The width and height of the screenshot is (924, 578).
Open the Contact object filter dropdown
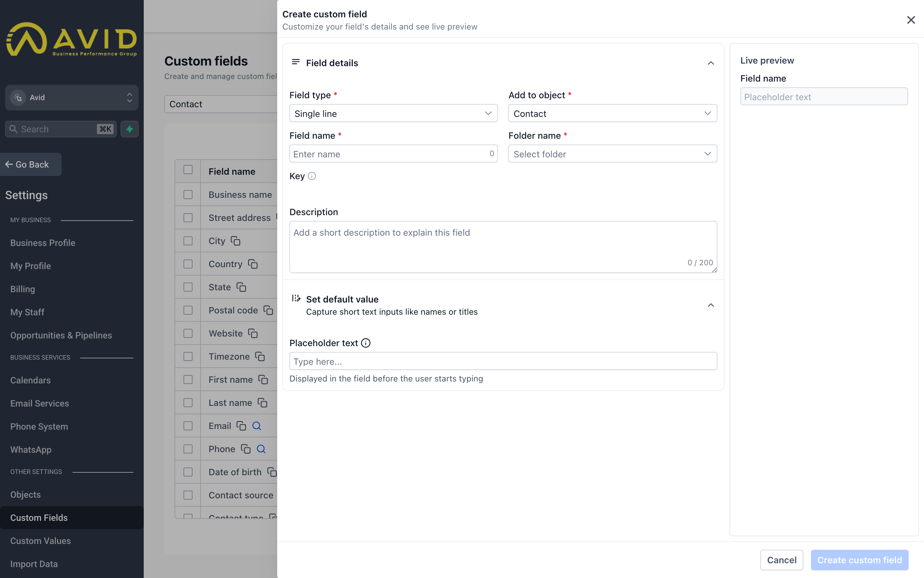click(x=221, y=104)
